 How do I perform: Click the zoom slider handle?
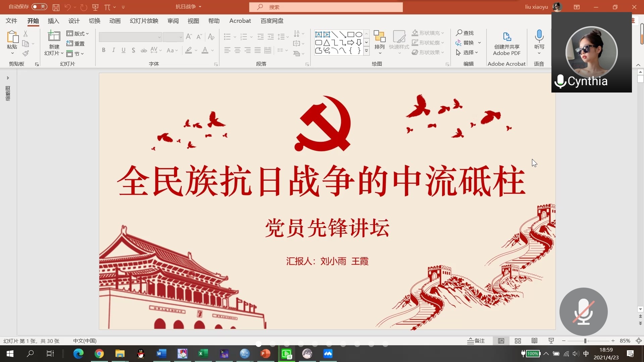585,341
